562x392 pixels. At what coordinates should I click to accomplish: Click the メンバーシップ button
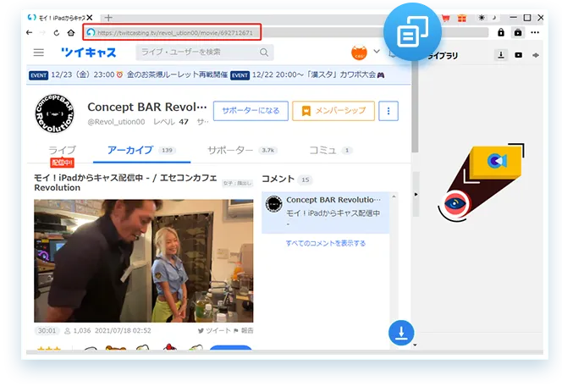[x=333, y=111]
